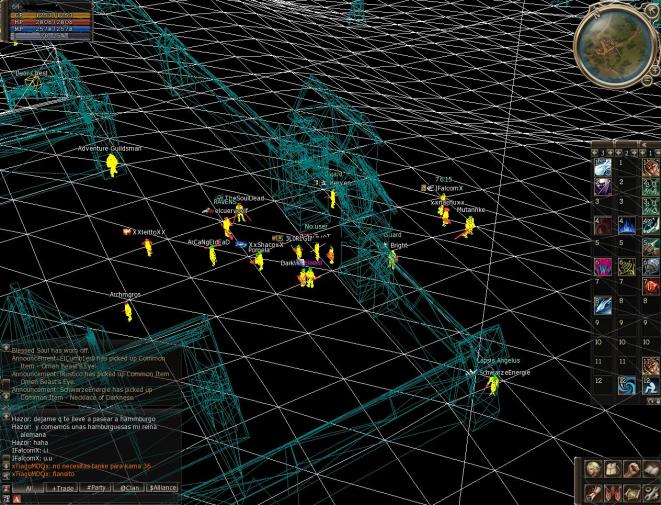Open the book icon in the bottom-right menu

652,469
